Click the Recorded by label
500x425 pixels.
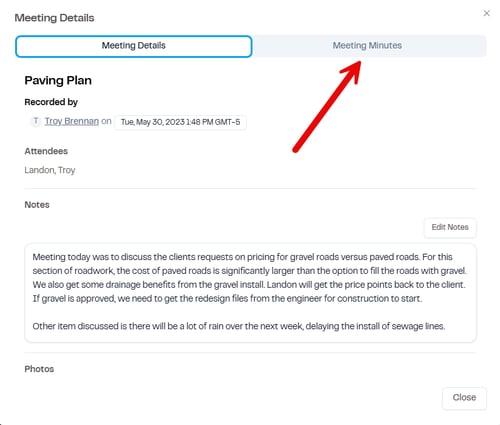[x=51, y=102]
